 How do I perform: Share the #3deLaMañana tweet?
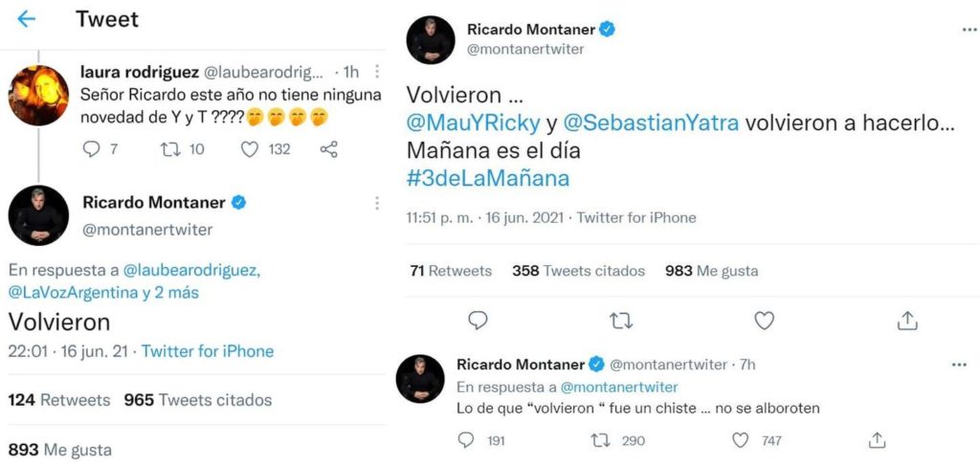coord(908,321)
